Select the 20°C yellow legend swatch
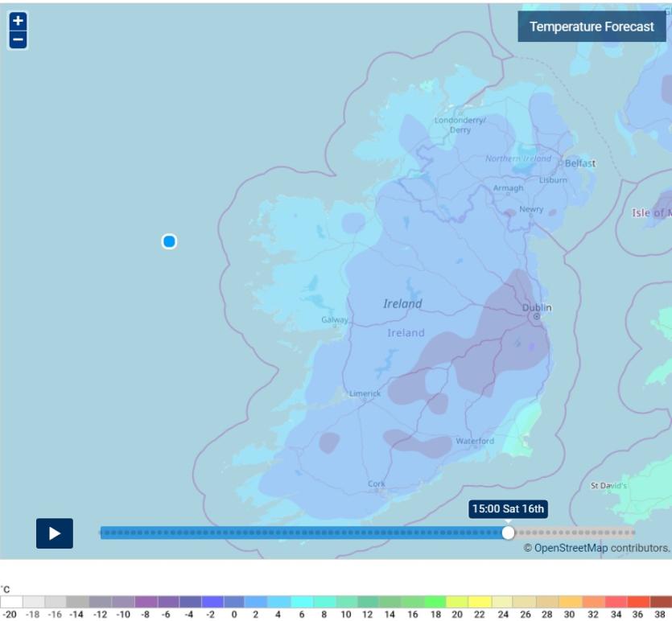 tap(457, 602)
